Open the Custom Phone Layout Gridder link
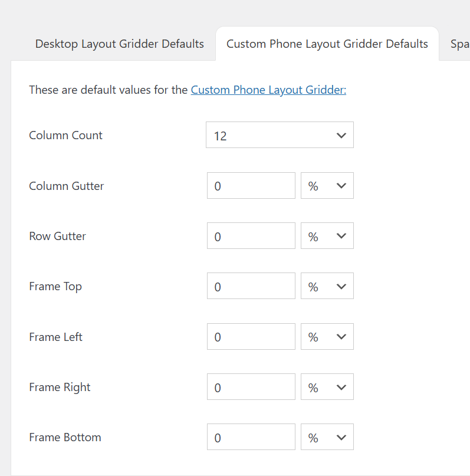 coord(268,90)
